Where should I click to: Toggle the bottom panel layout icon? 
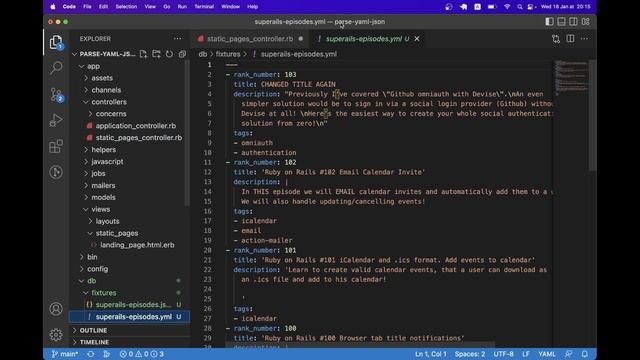pyautogui.click(x=562, y=22)
